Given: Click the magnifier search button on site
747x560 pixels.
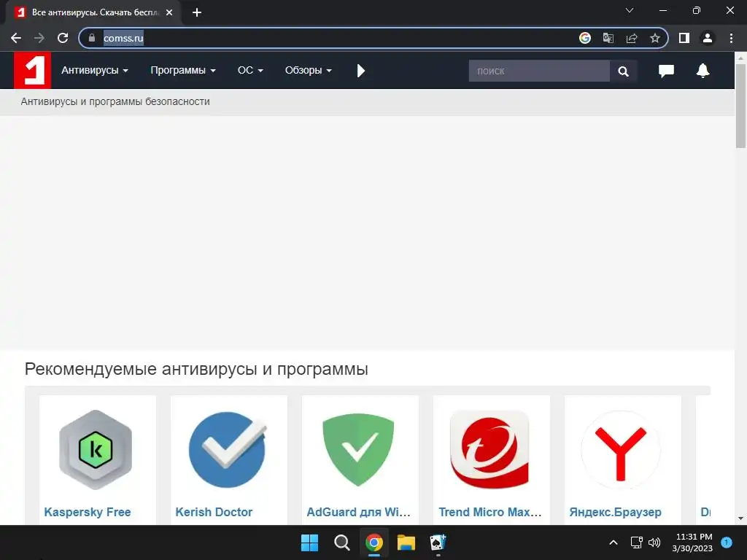Looking at the screenshot, I should pyautogui.click(x=623, y=71).
